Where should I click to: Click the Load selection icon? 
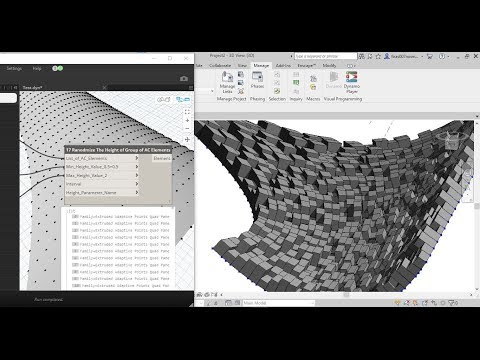point(277,82)
